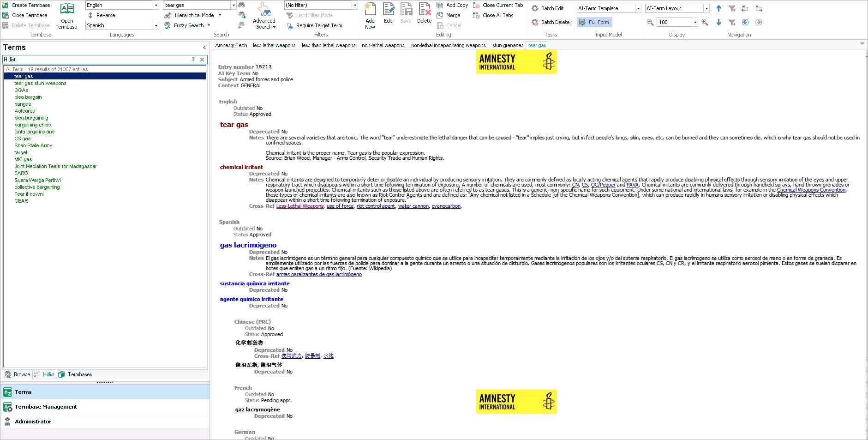The height and width of the screenshot is (440, 868).
Task: Open the (No filter) dropdown
Action: pos(355,5)
